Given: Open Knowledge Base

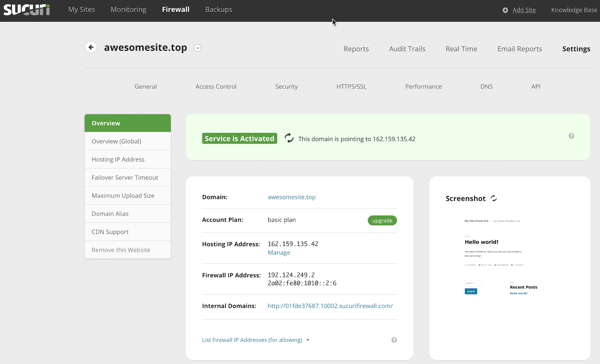Looking at the screenshot, I should pyautogui.click(x=574, y=10).
